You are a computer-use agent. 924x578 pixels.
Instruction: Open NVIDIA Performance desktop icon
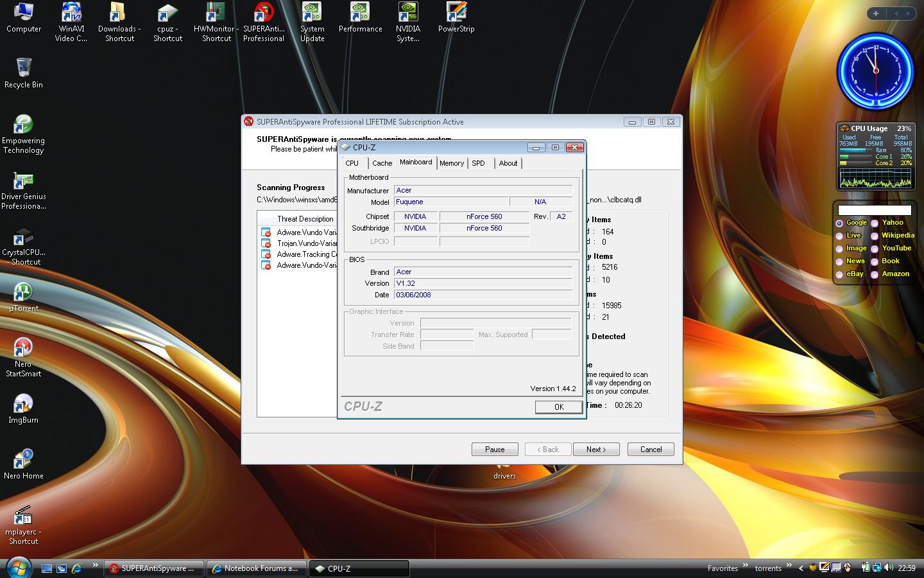[x=360, y=17]
